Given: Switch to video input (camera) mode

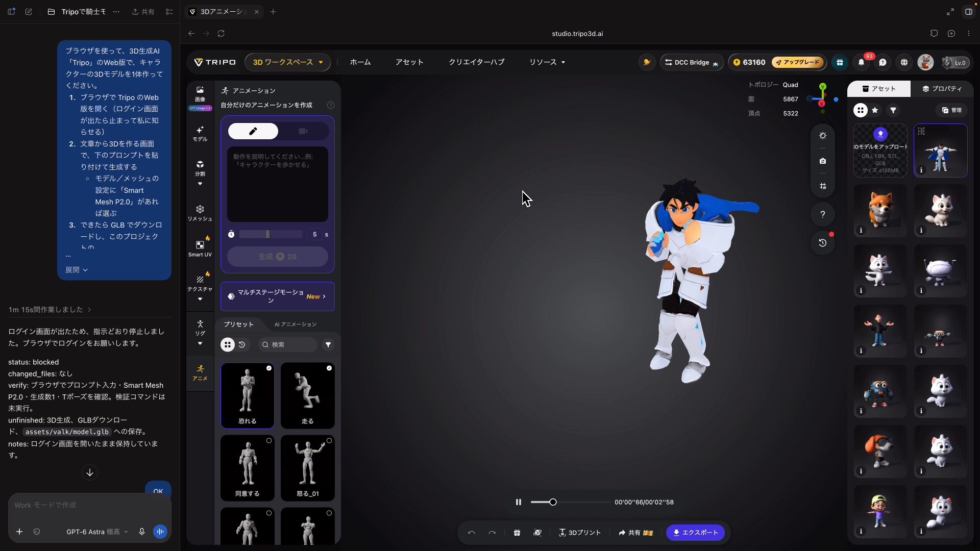Looking at the screenshot, I should (303, 131).
